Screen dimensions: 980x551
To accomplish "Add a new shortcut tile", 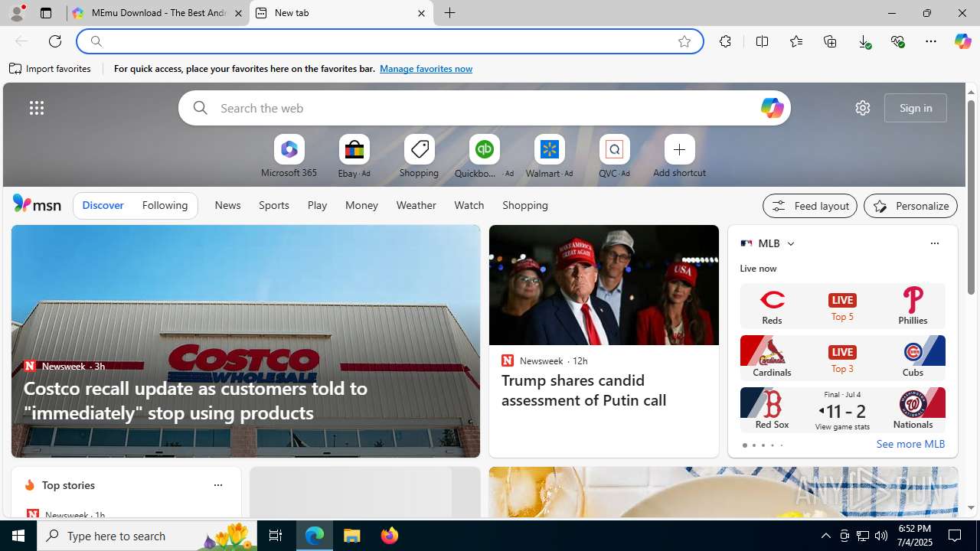I will [679, 157].
